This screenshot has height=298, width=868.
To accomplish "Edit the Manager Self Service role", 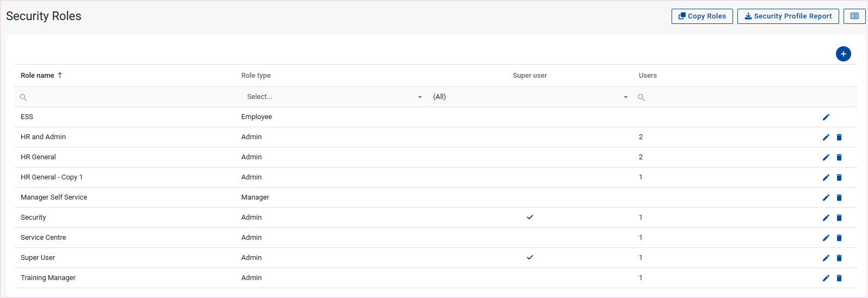I will click(826, 197).
